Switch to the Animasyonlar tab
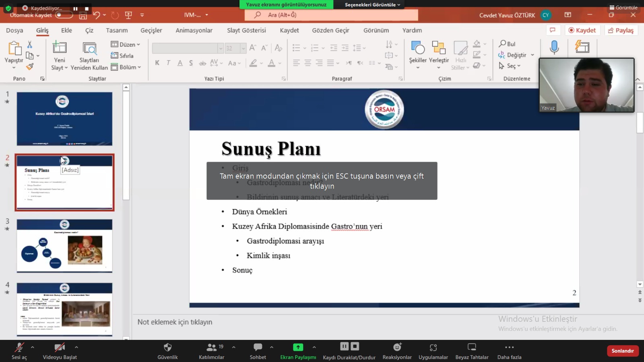644x362 pixels. pyautogui.click(x=194, y=30)
